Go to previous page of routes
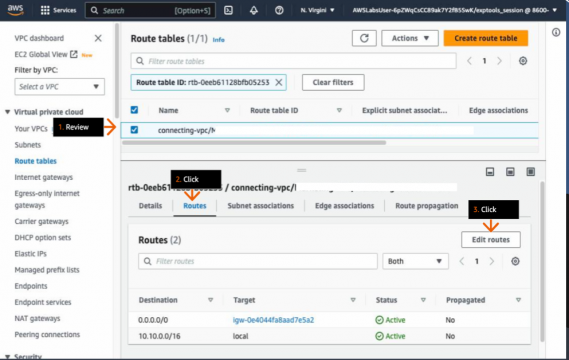 pos(462,261)
